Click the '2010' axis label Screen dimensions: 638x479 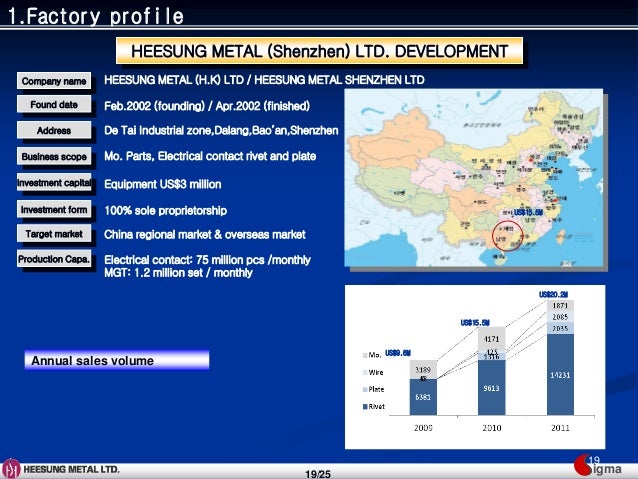tap(492, 428)
